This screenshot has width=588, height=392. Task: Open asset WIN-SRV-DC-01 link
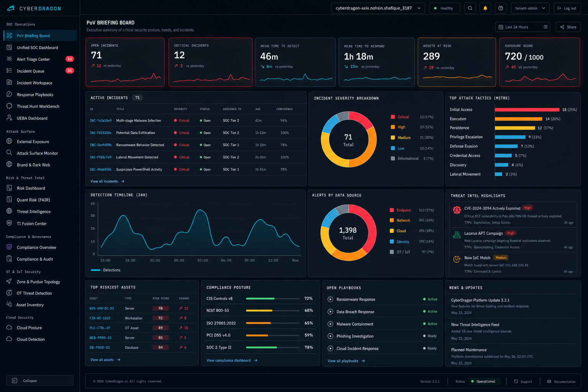[x=102, y=308]
